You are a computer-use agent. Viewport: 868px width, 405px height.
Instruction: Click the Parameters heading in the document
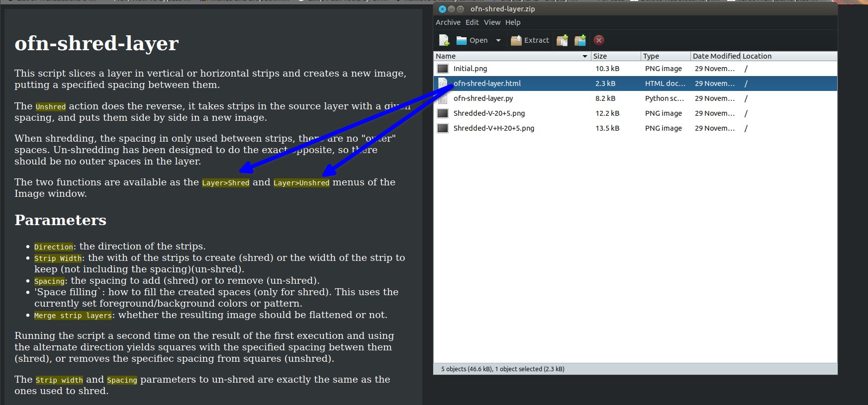[60, 220]
